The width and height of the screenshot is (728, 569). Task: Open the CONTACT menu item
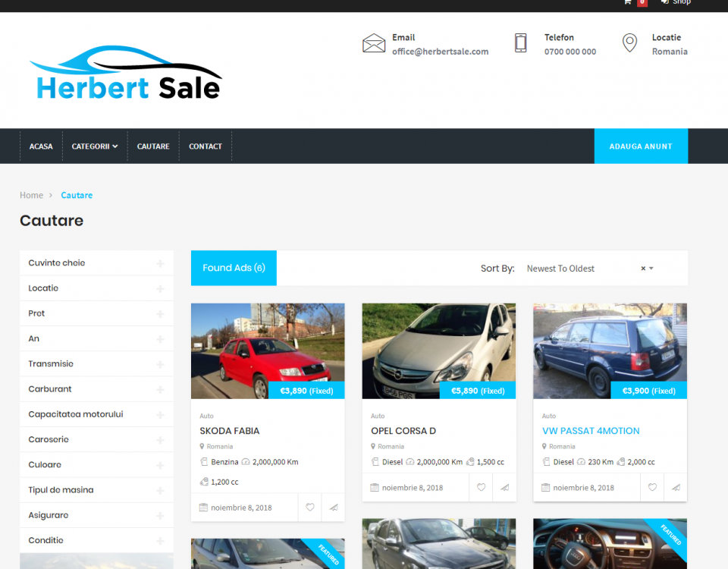[206, 146]
